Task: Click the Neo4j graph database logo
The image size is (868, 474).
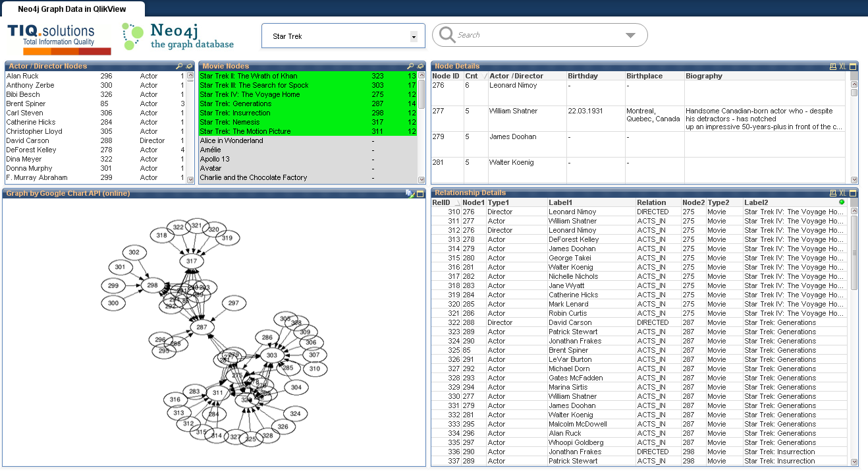Action: [x=178, y=37]
